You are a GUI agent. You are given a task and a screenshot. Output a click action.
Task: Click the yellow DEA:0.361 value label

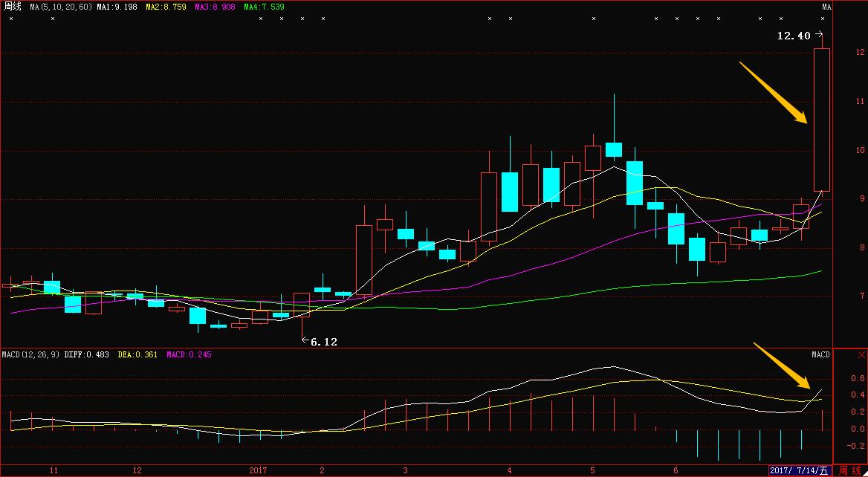click(x=138, y=354)
